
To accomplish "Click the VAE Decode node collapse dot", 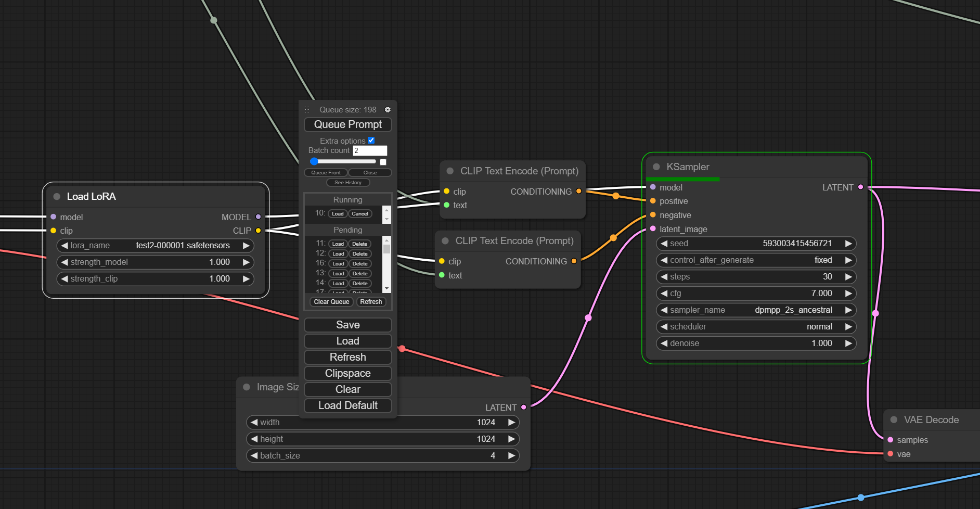I will [x=894, y=420].
